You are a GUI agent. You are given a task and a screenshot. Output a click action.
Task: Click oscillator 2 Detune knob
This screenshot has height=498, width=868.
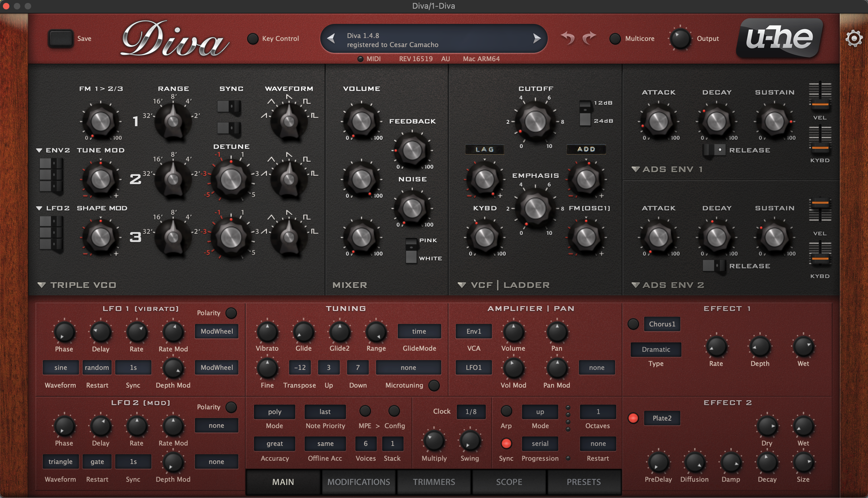(x=231, y=179)
